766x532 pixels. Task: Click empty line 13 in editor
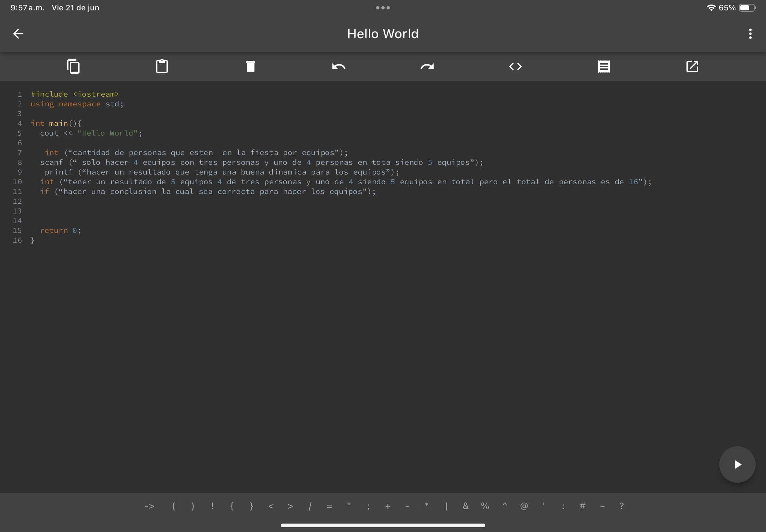click(133, 211)
